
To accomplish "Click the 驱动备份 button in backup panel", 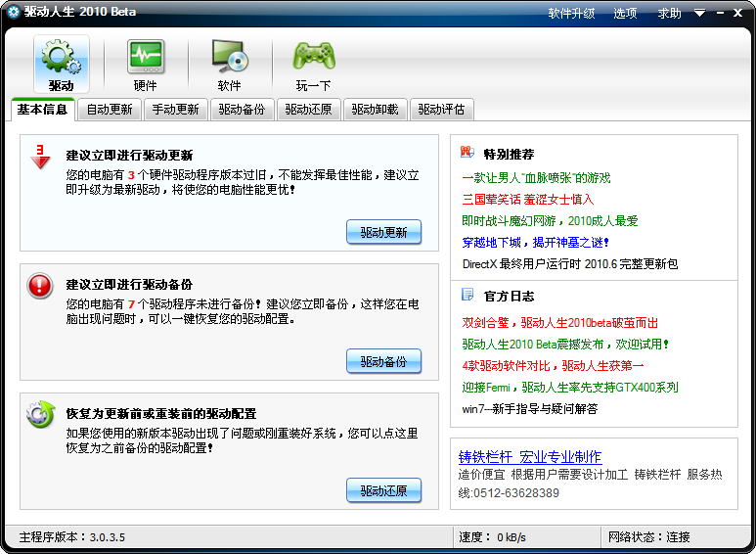I will click(x=383, y=361).
